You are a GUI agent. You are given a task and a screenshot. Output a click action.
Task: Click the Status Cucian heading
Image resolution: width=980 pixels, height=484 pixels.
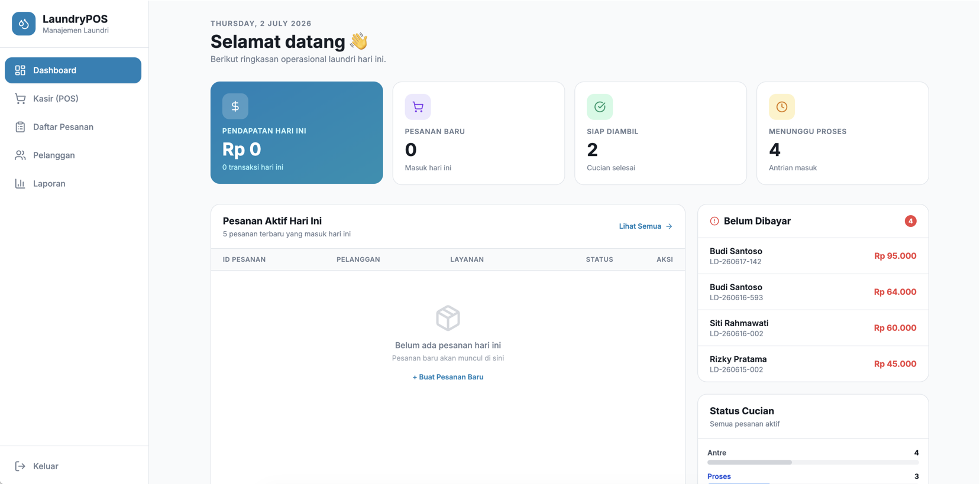742,411
